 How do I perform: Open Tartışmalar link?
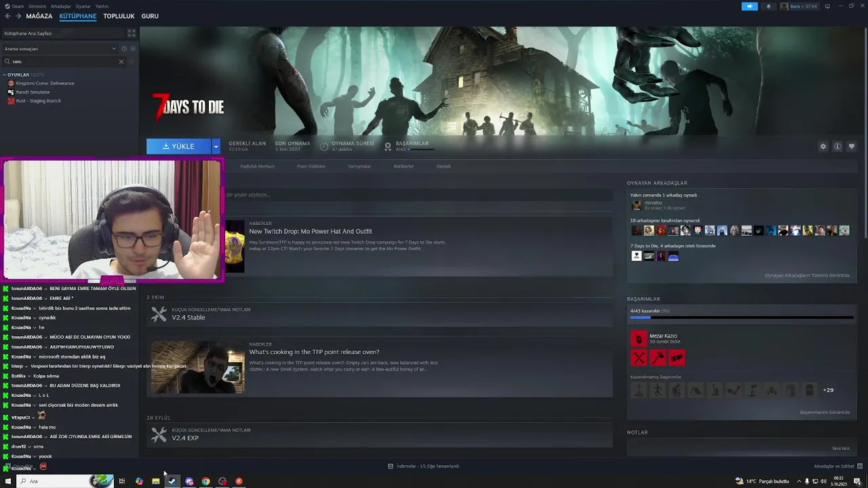359,166
